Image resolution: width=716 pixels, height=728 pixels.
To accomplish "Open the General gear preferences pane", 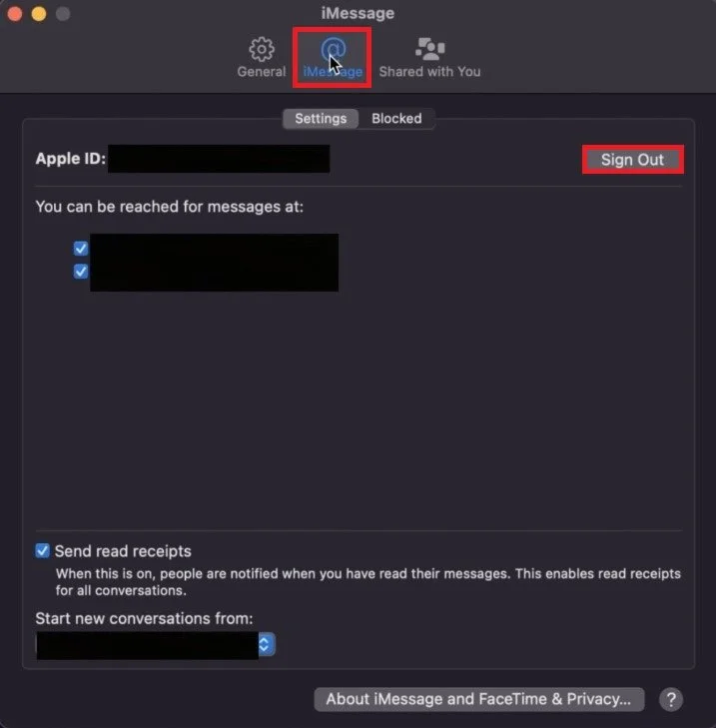I will tap(262, 57).
